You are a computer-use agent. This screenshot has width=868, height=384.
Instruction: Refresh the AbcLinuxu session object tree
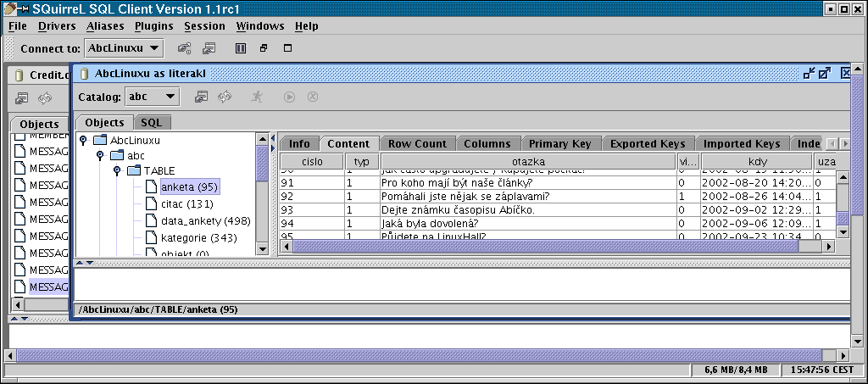pos(224,97)
